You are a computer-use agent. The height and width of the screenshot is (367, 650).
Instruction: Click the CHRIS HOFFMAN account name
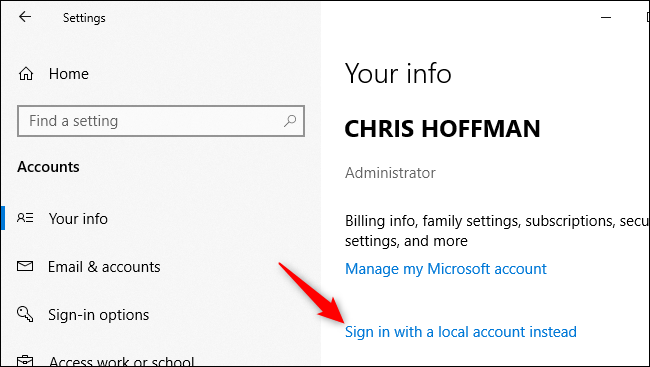pos(442,129)
